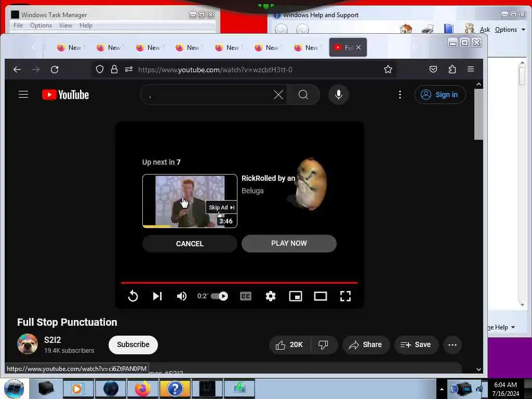The image size is (532, 399).
Task: Enter full screen mode
Action: 345,296
